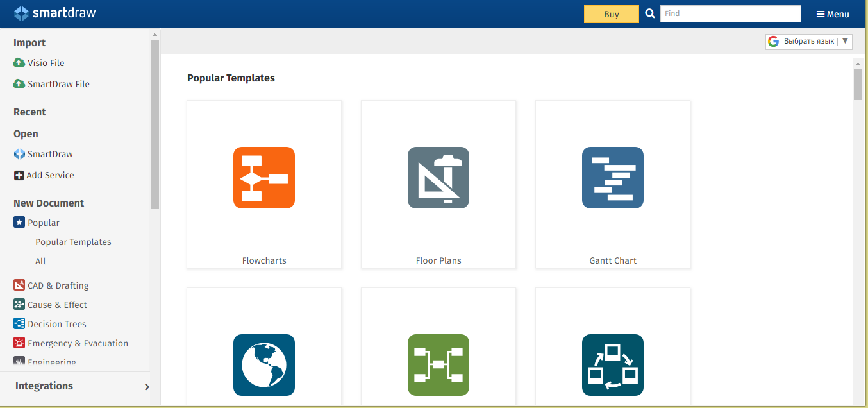Open the Cause & Effect category
Screen dimensions: 868x408
[57, 305]
